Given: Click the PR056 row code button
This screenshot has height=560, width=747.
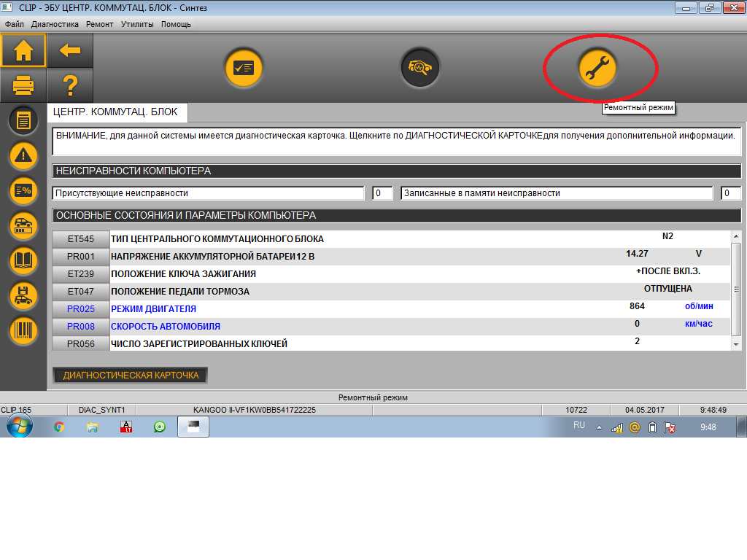Looking at the screenshot, I should [x=81, y=344].
